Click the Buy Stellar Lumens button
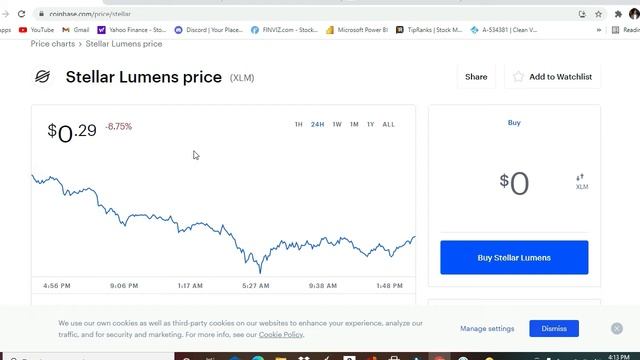 coord(514,258)
